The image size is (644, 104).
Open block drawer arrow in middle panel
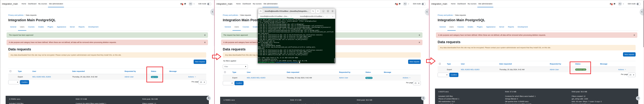(x=427, y=12)
